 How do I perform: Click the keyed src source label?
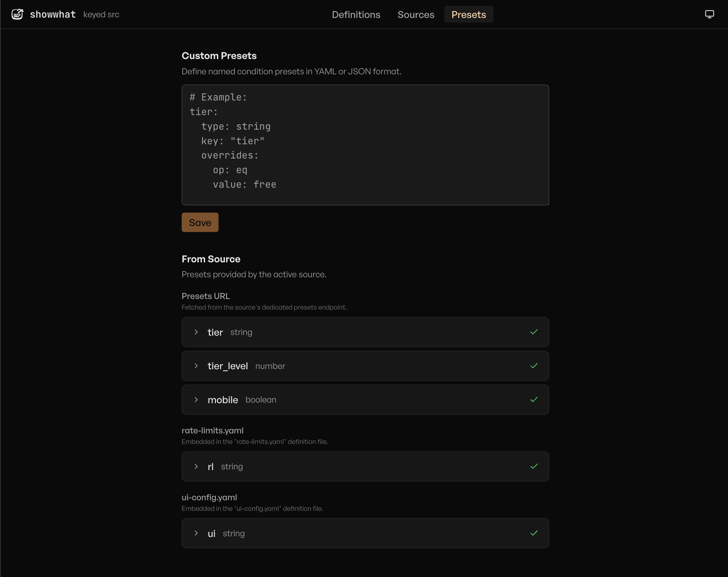point(101,14)
